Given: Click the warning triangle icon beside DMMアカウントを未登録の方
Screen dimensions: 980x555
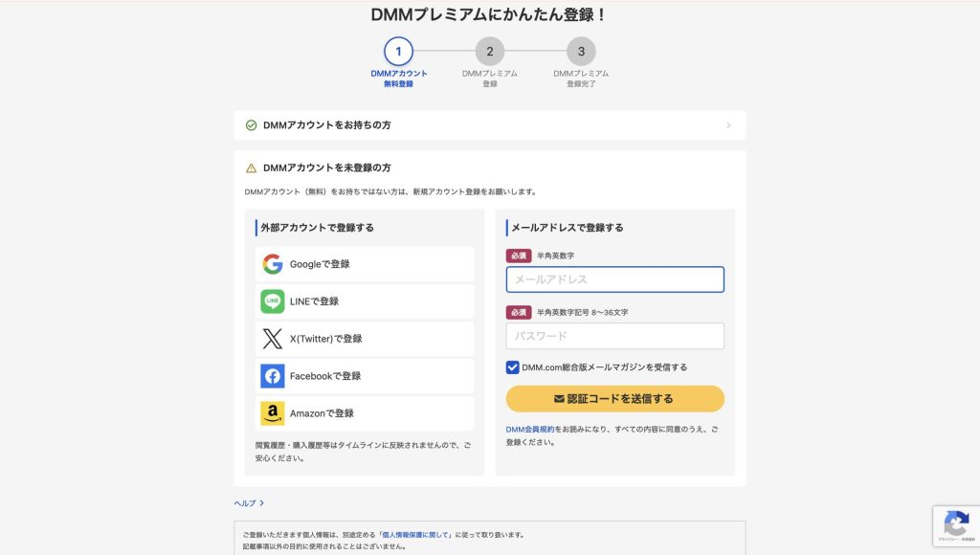Looking at the screenshot, I should (252, 167).
